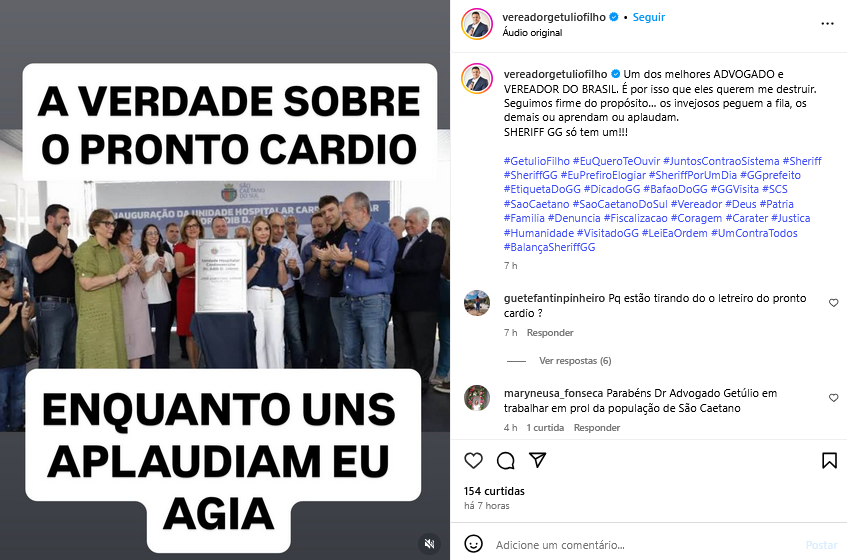Share the post with paper plane icon
This screenshot has width=847, height=560.
(537, 460)
